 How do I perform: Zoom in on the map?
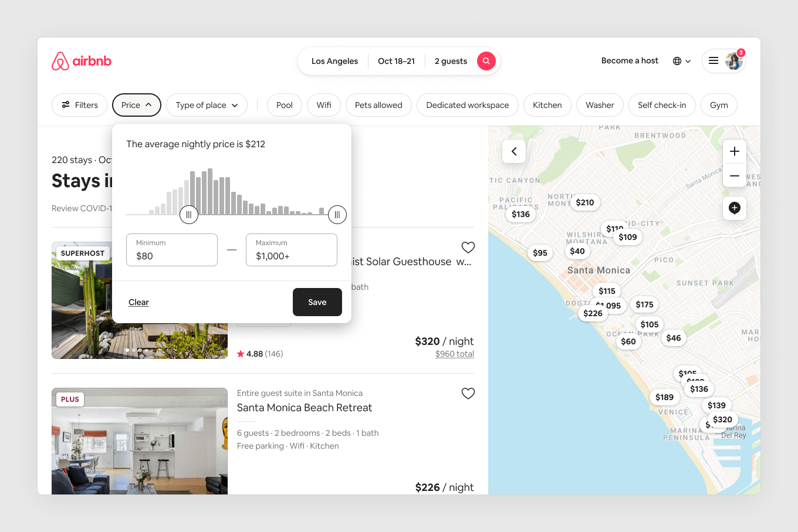(x=734, y=151)
